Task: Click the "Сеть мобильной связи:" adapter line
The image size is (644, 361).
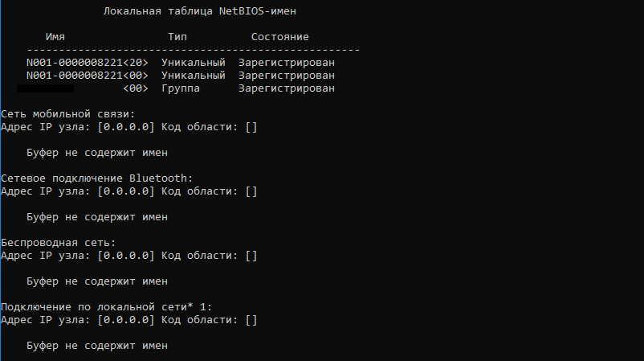Action: [x=69, y=114]
